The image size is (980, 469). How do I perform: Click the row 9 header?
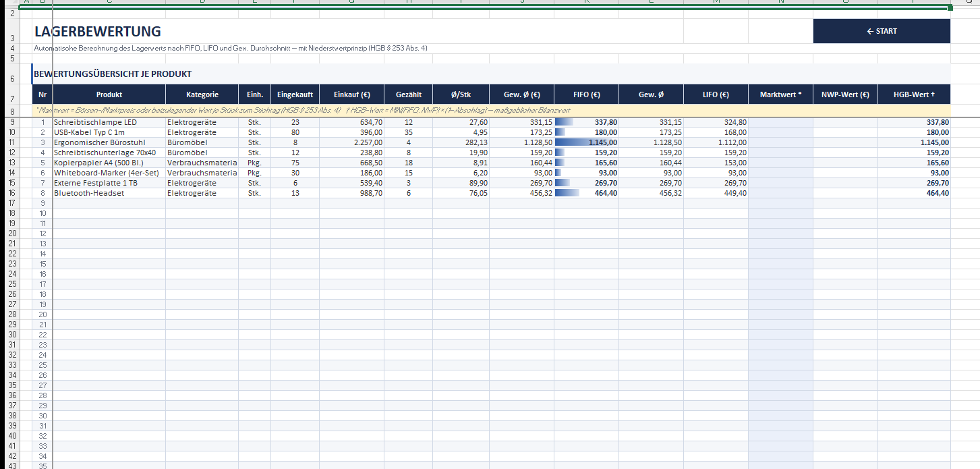(x=12, y=122)
